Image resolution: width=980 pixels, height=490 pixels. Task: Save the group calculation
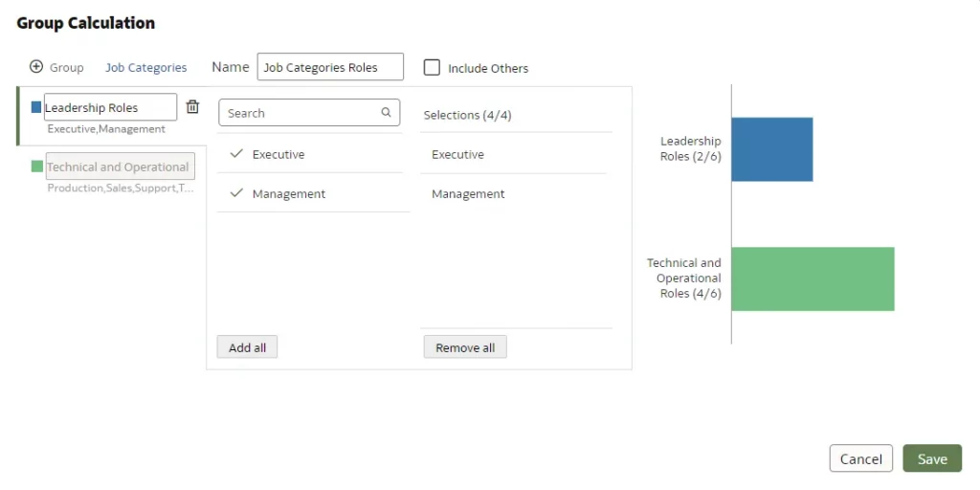click(x=931, y=459)
